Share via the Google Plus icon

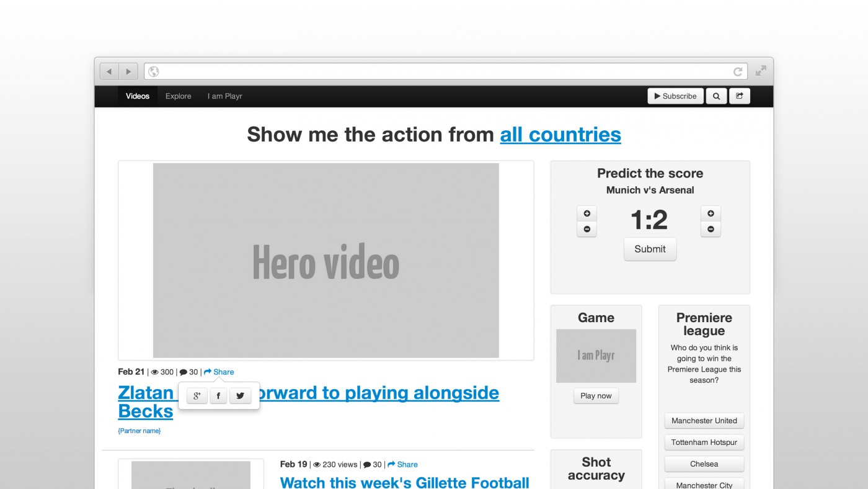pos(197,396)
